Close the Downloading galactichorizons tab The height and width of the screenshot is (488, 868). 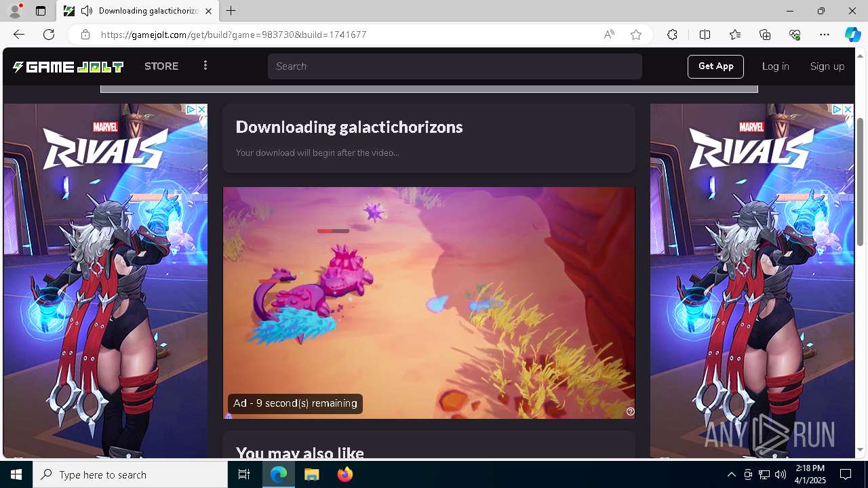click(x=208, y=11)
